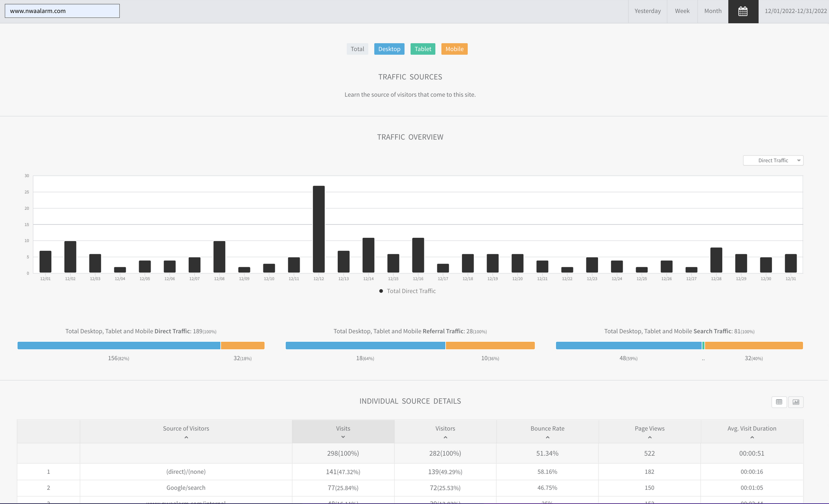Sort by Source of Visitors arrow
This screenshot has width=829, height=504.
click(x=186, y=438)
